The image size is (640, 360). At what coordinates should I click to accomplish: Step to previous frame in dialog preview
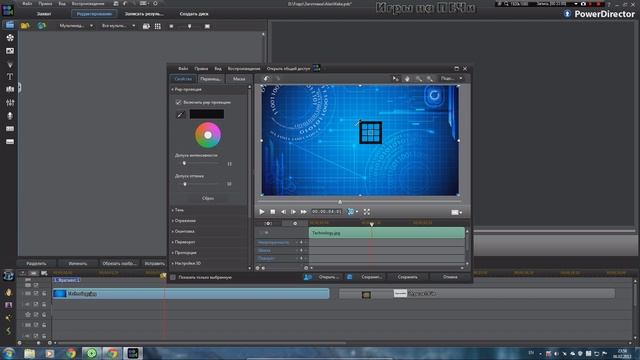point(283,211)
